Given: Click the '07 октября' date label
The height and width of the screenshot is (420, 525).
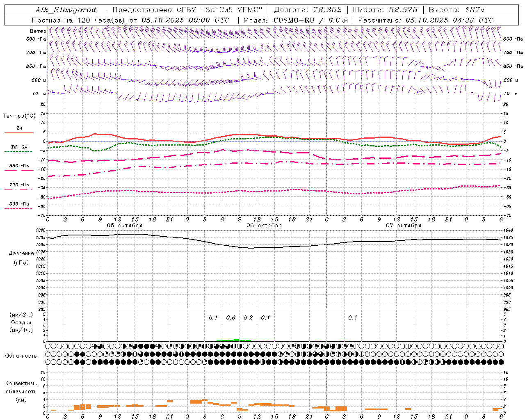Looking at the screenshot, I should pos(404,226).
